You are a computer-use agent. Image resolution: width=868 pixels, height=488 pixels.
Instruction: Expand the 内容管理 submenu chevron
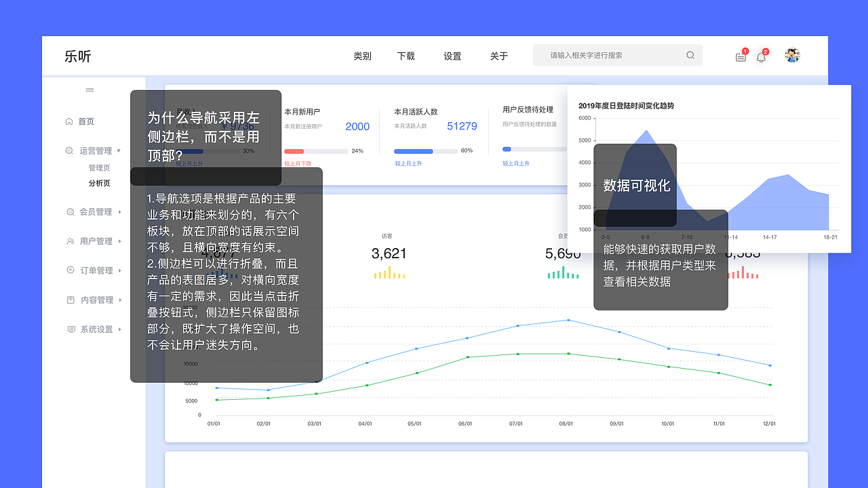[121, 300]
